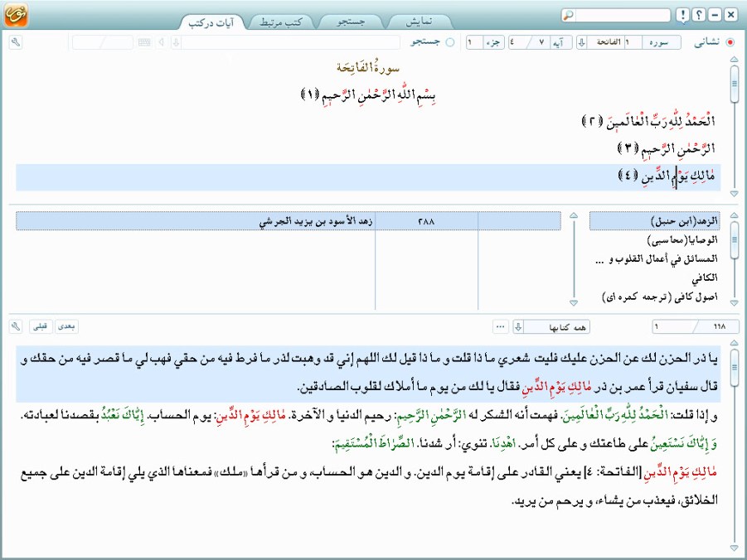747x560 pixels.
Task: Open the نمایش tab
Action: click(x=420, y=22)
